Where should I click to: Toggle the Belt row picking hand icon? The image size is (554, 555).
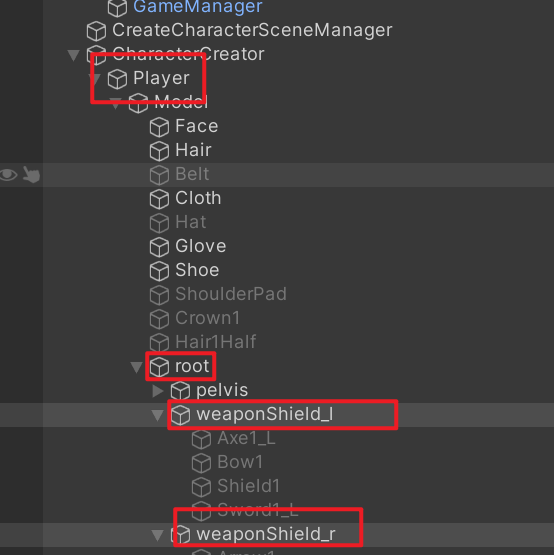pos(31,175)
